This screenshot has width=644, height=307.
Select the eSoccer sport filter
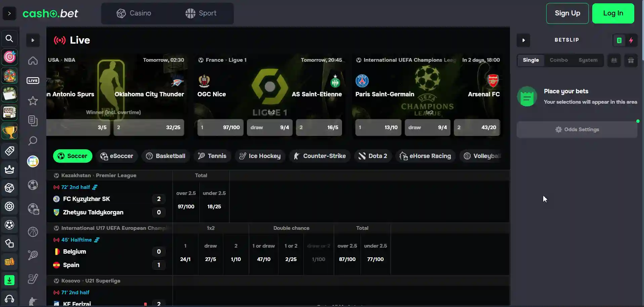117,156
